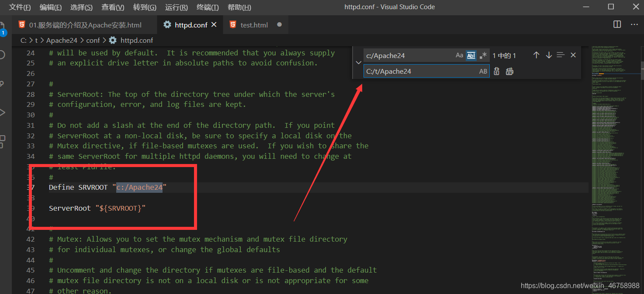Screen dimensions: 644x294
Task: Open the 帮助(H) menu
Action: [239, 7]
